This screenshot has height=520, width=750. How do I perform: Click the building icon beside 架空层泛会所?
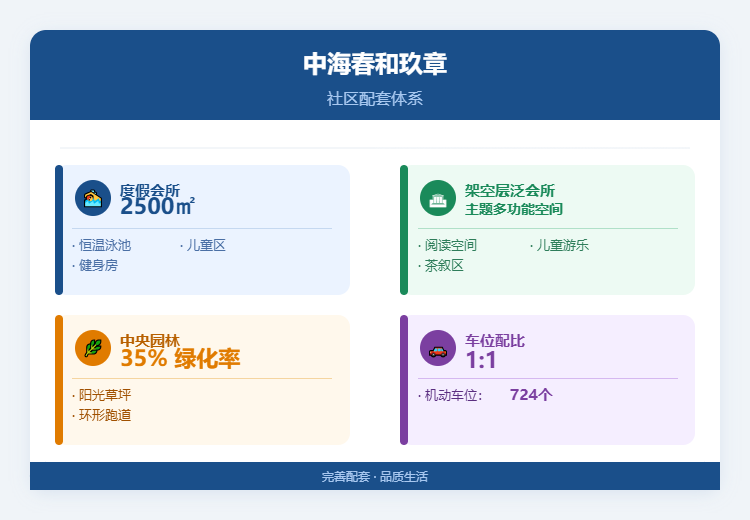(x=438, y=198)
